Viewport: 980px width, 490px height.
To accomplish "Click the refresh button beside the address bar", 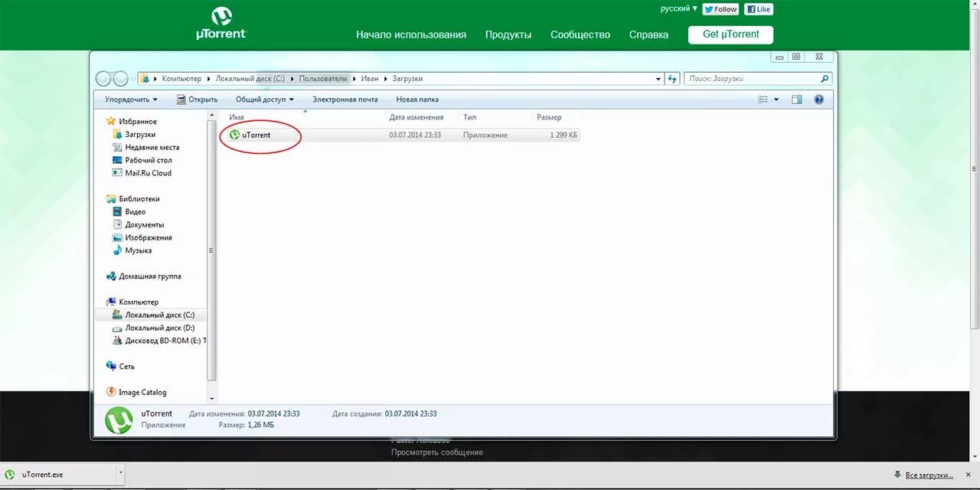I will click(x=672, y=78).
